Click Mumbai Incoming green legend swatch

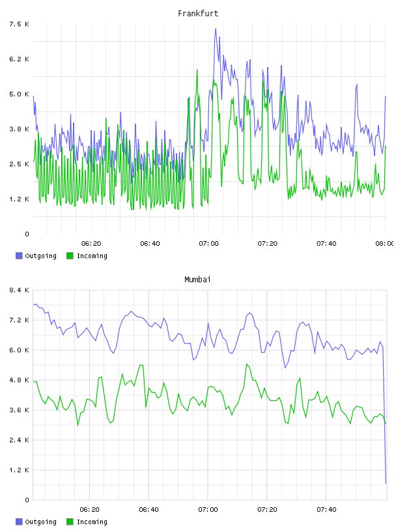pyautogui.click(x=70, y=522)
